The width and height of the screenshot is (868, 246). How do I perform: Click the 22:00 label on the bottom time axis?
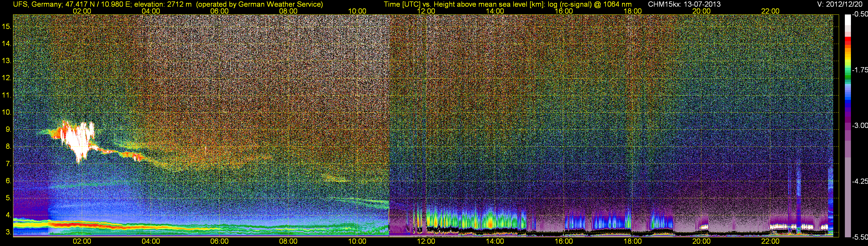(x=770, y=241)
